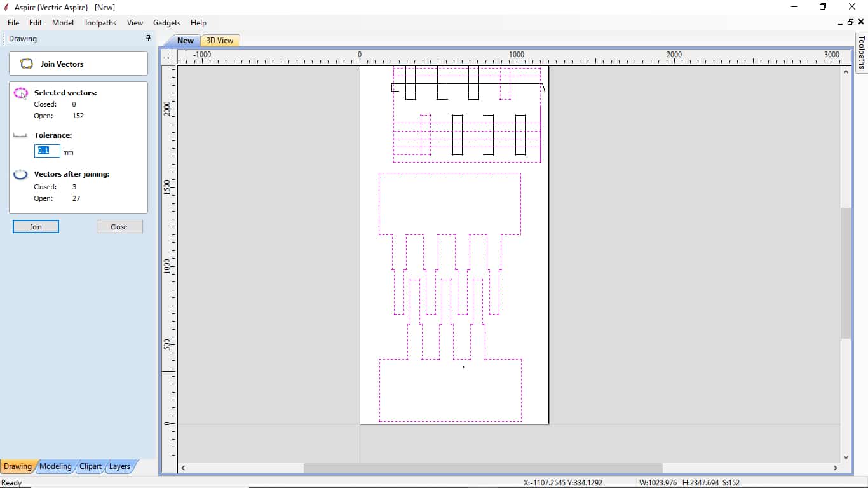Switch to the Layers bottom tab
868x488 pixels.
click(x=119, y=466)
